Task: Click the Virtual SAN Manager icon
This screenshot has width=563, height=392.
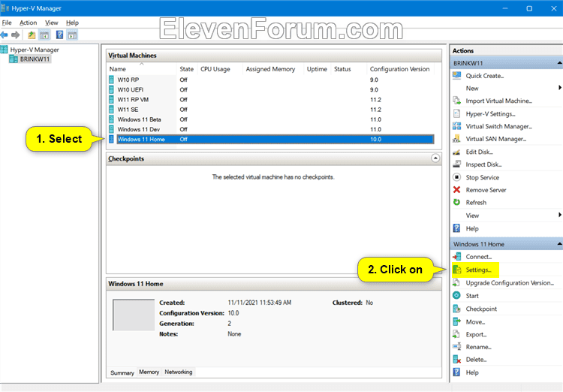Action: tap(456, 139)
